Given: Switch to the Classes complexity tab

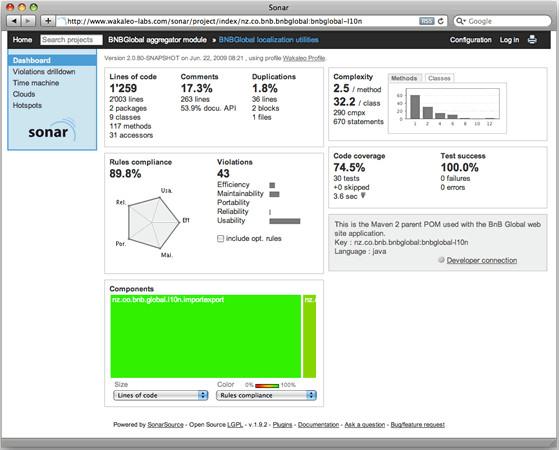Looking at the screenshot, I should pyautogui.click(x=439, y=78).
